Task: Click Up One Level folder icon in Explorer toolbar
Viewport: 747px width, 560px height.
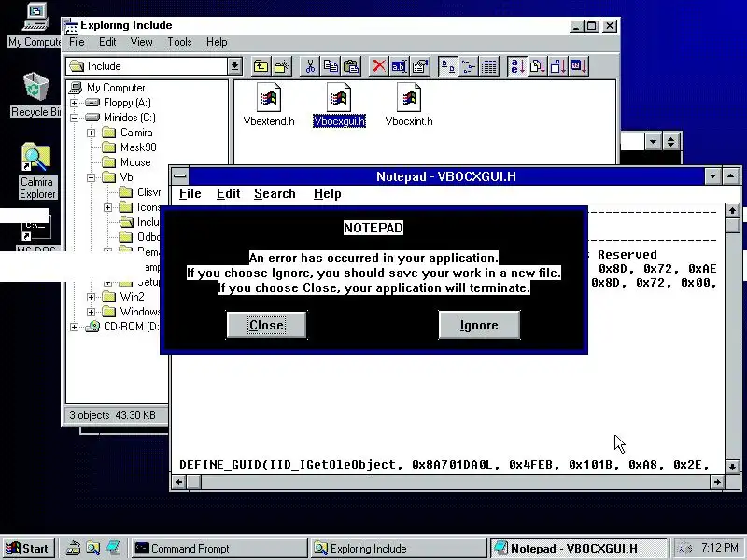Action: click(x=261, y=66)
